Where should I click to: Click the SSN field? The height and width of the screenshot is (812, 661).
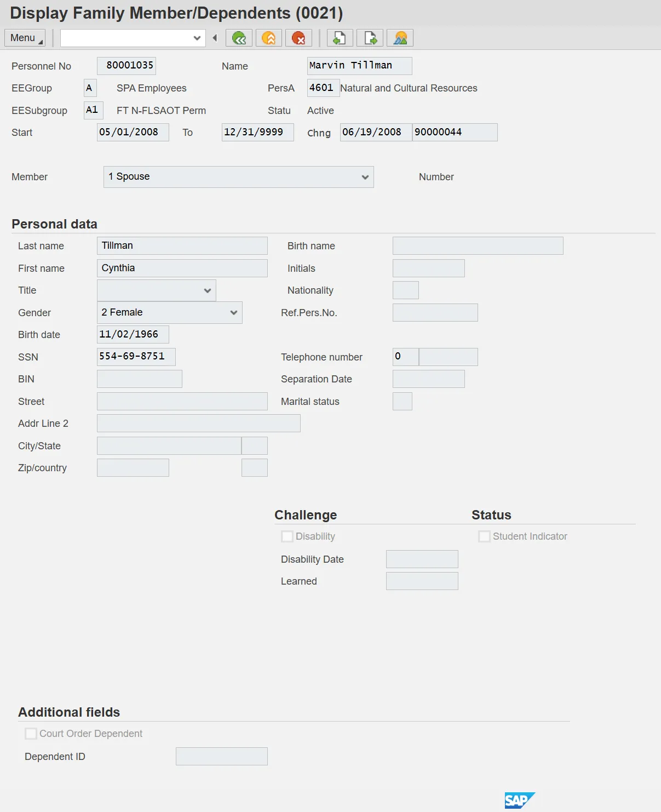click(x=136, y=357)
